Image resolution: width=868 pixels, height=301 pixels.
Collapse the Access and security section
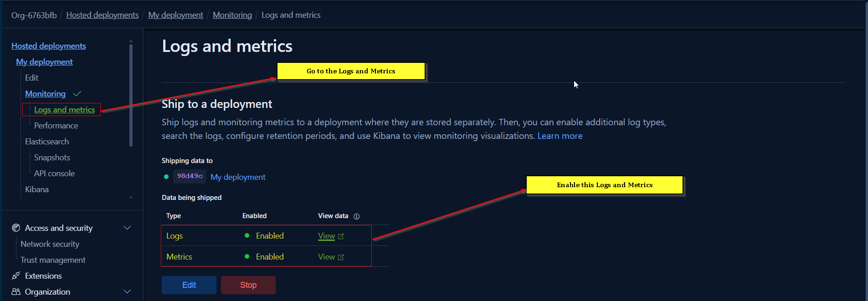(127, 228)
